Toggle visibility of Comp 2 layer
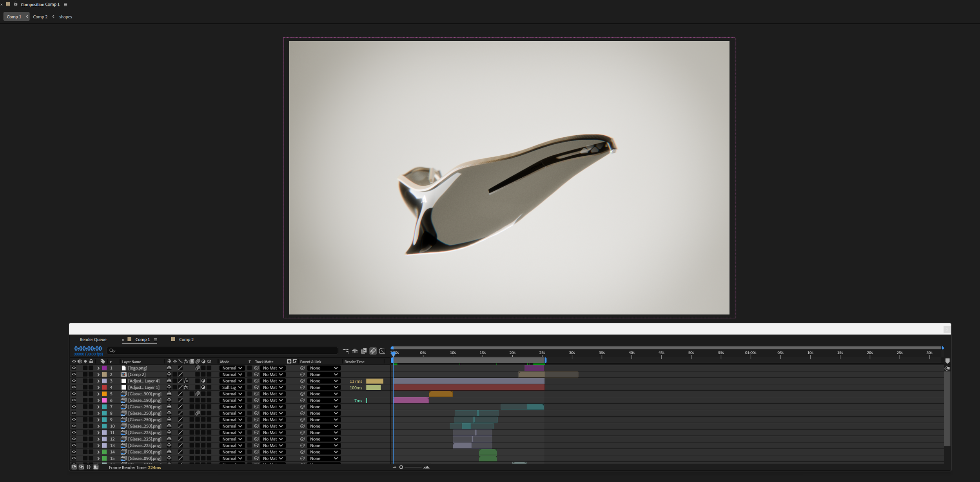 coord(74,375)
